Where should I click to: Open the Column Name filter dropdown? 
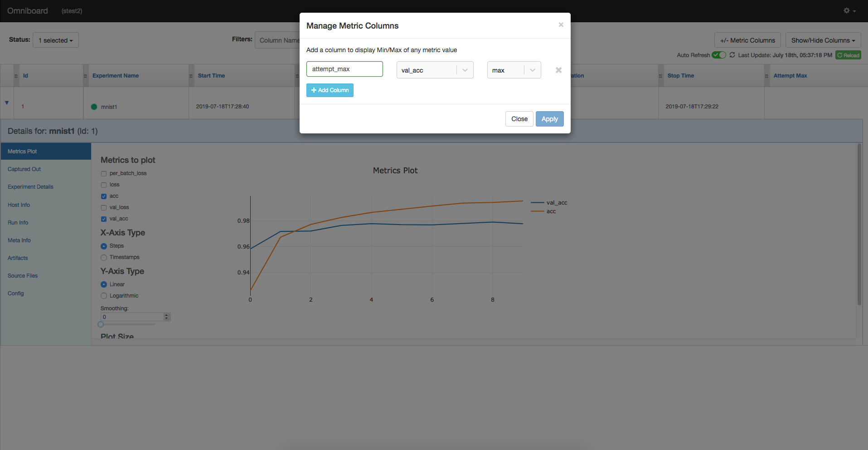[277, 40]
